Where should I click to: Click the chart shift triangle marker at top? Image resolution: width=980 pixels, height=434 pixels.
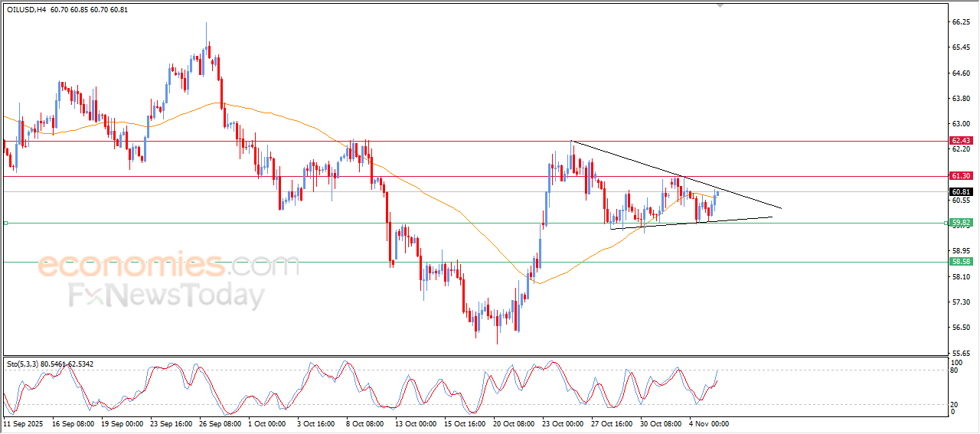pyautogui.click(x=719, y=5)
